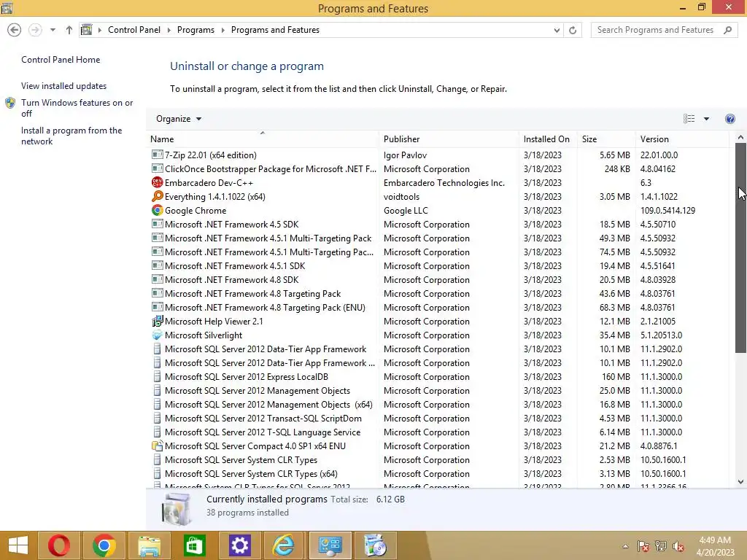Open PC settings gear on the taskbar
Image resolution: width=747 pixels, height=560 pixels.
239,545
